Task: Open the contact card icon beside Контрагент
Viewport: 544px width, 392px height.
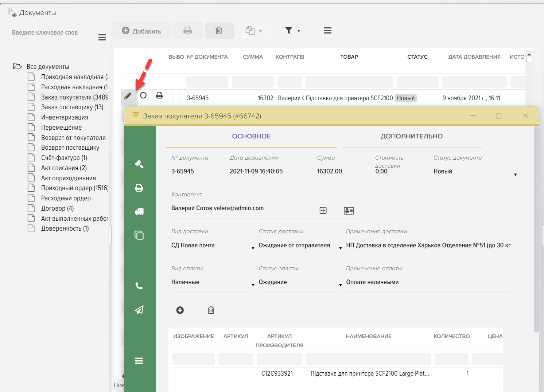Action: (x=349, y=211)
